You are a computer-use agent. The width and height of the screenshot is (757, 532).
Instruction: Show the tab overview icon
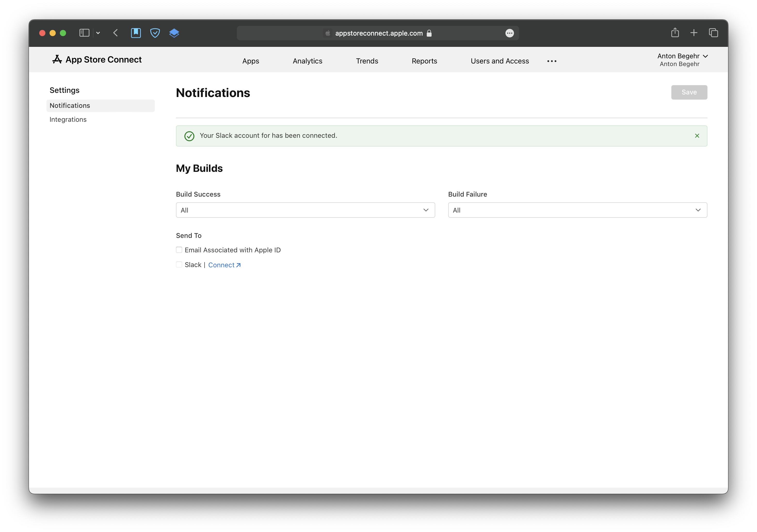[x=713, y=33]
